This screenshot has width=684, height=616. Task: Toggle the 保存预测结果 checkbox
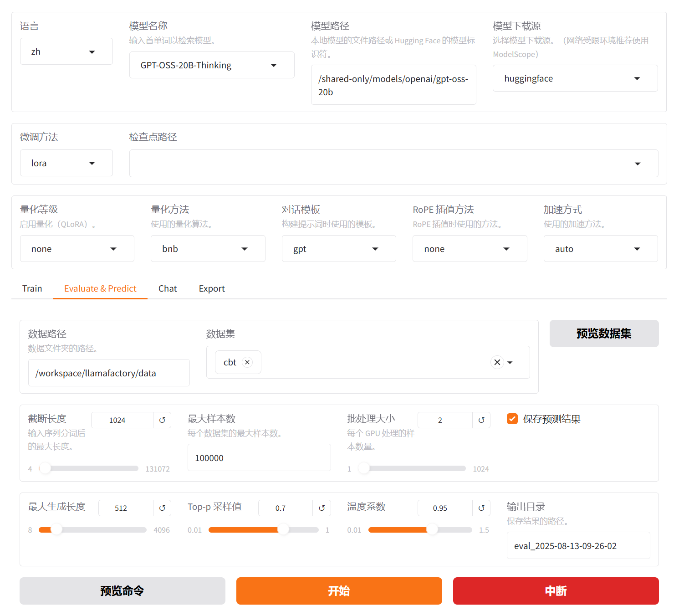click(x=512, y=419)
